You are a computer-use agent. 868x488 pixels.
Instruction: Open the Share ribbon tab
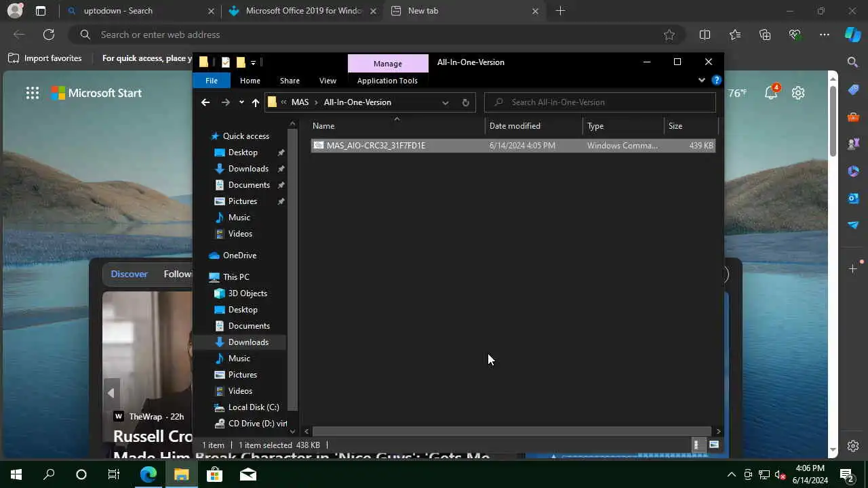[x=290, y=81]
